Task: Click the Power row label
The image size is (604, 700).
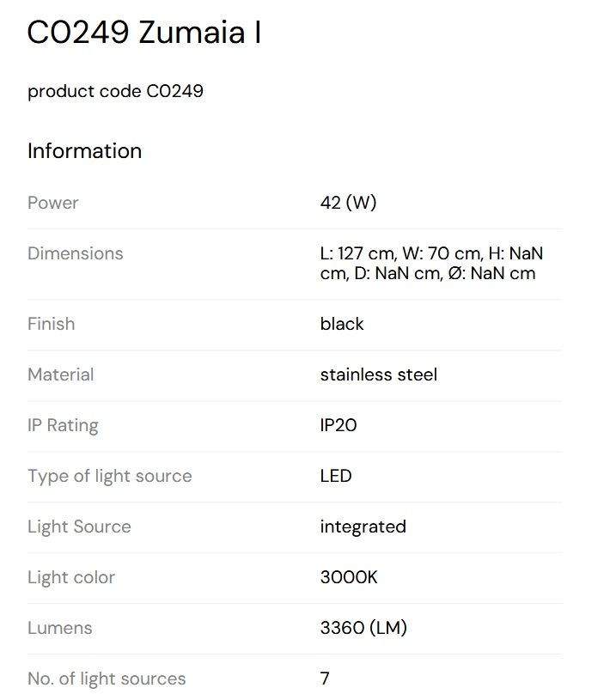Action: click(x=52, y=203)
